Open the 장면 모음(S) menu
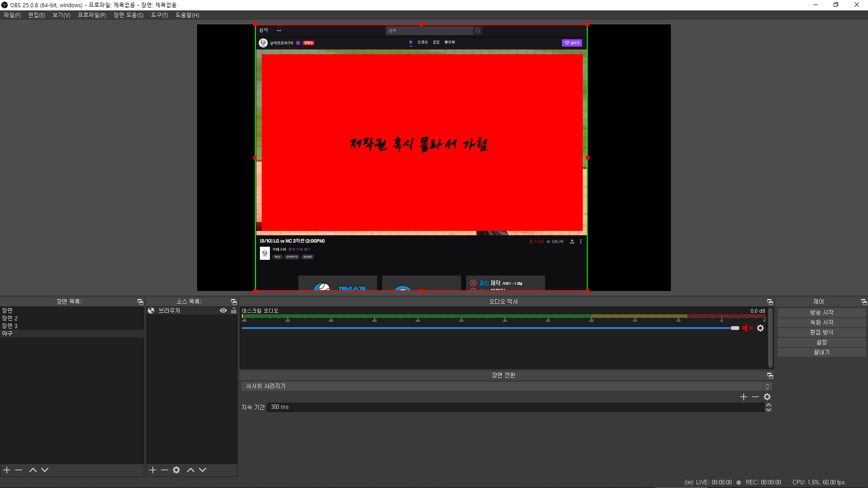The width and height of the screenshot is (868, 488). (128, 15)
